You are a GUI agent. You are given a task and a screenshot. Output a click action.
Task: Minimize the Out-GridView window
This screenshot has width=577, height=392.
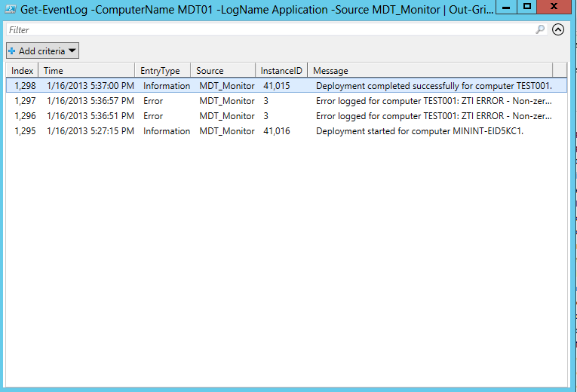point(507,7)
